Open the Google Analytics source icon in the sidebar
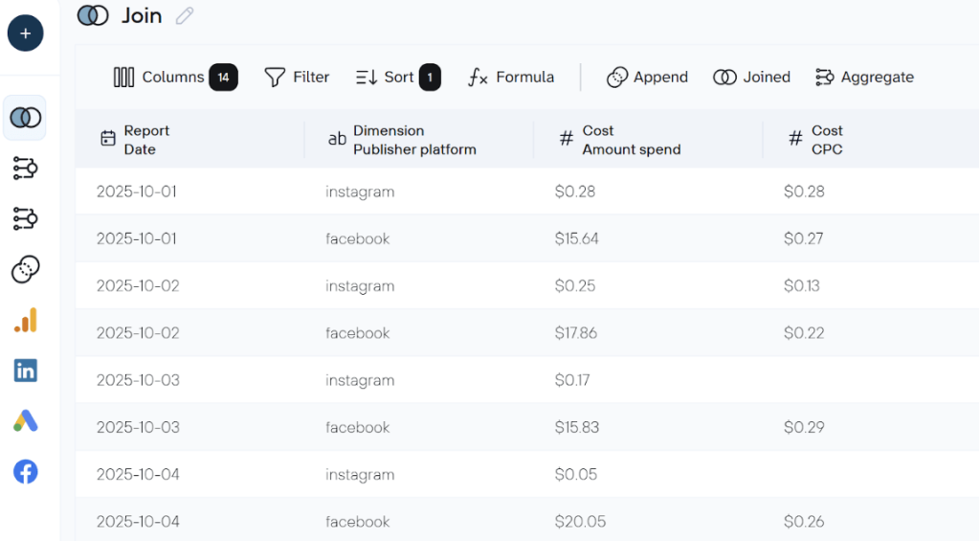The height and width of the screenshot is (541, 980). click(26, 320)
